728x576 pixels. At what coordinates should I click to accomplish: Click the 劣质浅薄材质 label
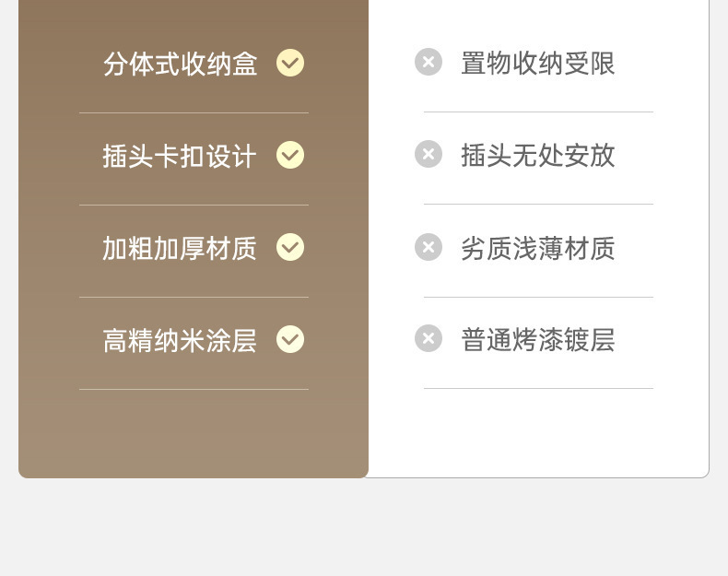[x=538, y=248]
